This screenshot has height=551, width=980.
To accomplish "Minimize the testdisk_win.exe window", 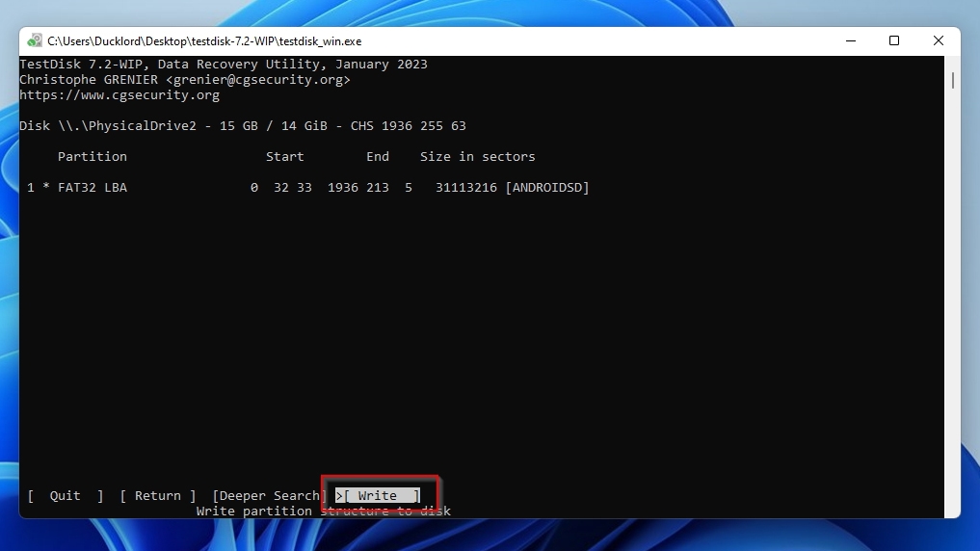I will pyautogui.click(x=851, y=40).
